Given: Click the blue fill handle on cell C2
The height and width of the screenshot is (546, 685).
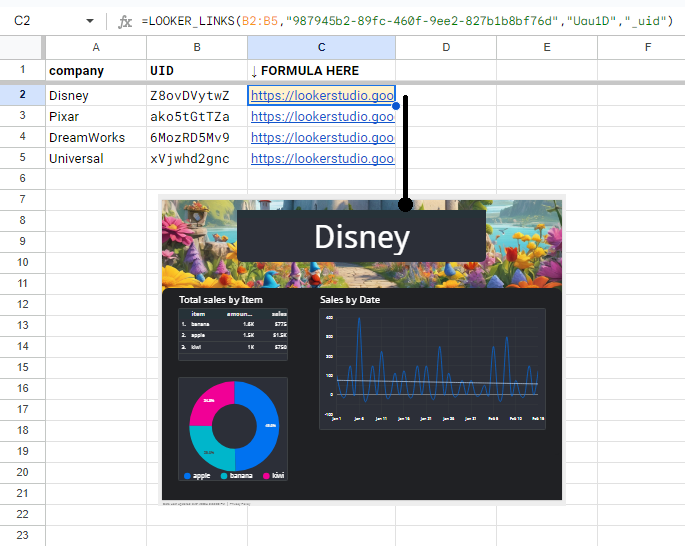Looking at the screenshot, I should (x=396, y=106).
